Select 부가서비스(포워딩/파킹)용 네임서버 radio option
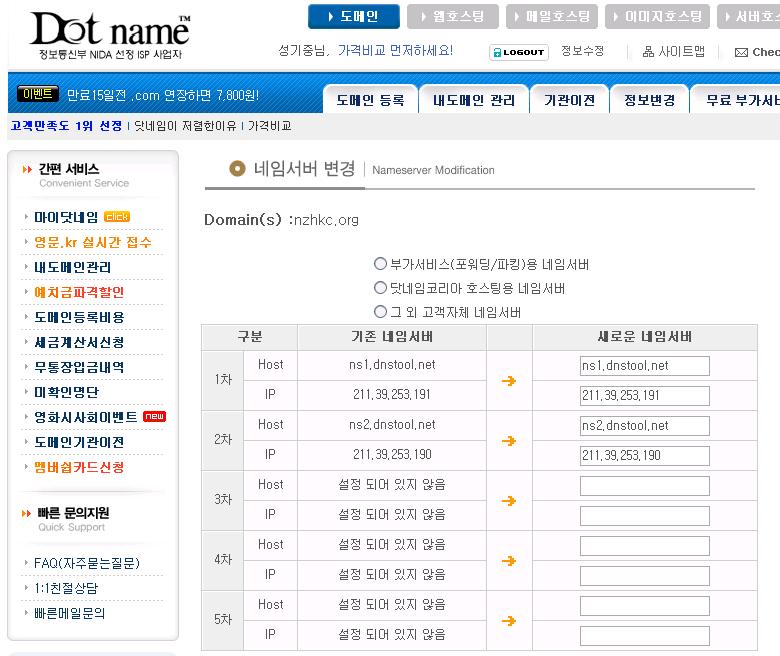The height and width of the screenshot is (656, 780). pos(380,265)
